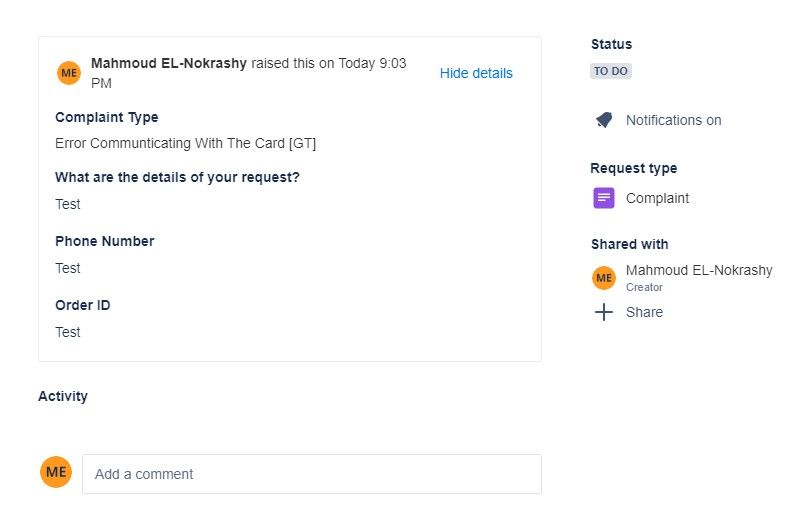Focus the 'Add a comment' field
The image size is (794, 506).
(312, 474)
